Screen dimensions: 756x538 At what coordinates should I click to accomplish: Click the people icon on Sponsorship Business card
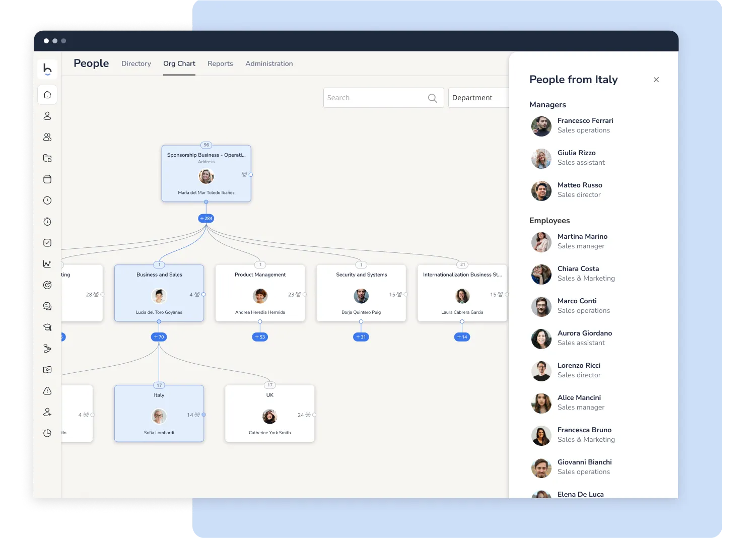click(244, 175)
